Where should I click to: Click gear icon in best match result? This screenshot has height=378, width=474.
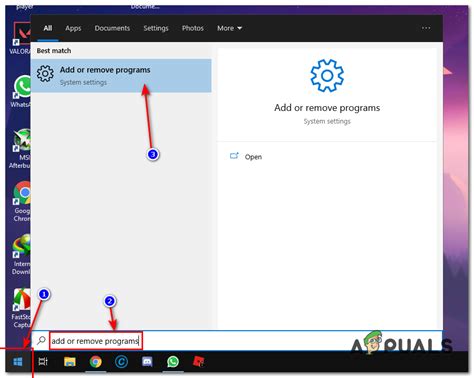coord(45,74)
